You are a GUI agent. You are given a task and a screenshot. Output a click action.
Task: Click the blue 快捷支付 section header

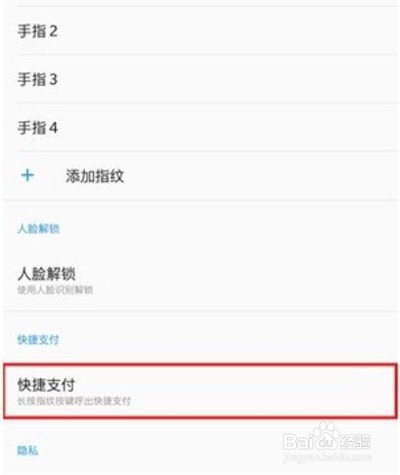[38, 340]
